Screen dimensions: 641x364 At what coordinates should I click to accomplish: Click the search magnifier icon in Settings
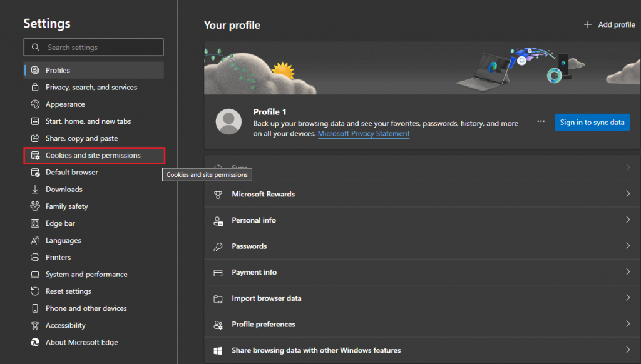[36, 48]
